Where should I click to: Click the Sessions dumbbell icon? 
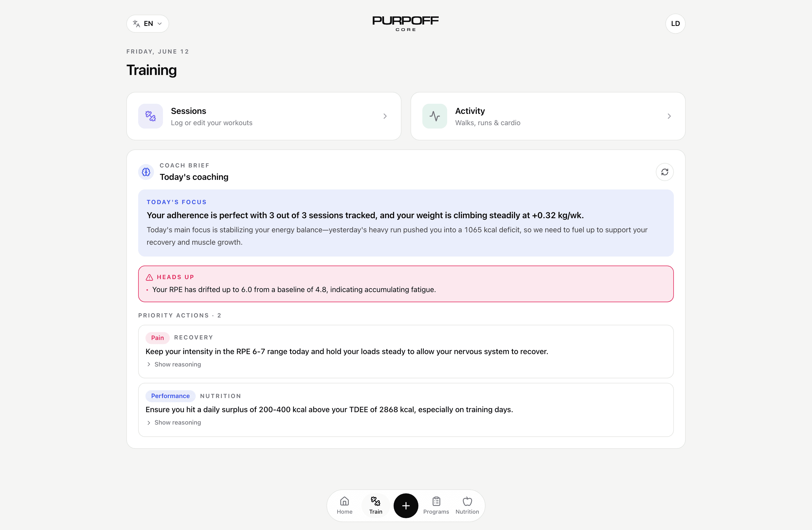151,116
